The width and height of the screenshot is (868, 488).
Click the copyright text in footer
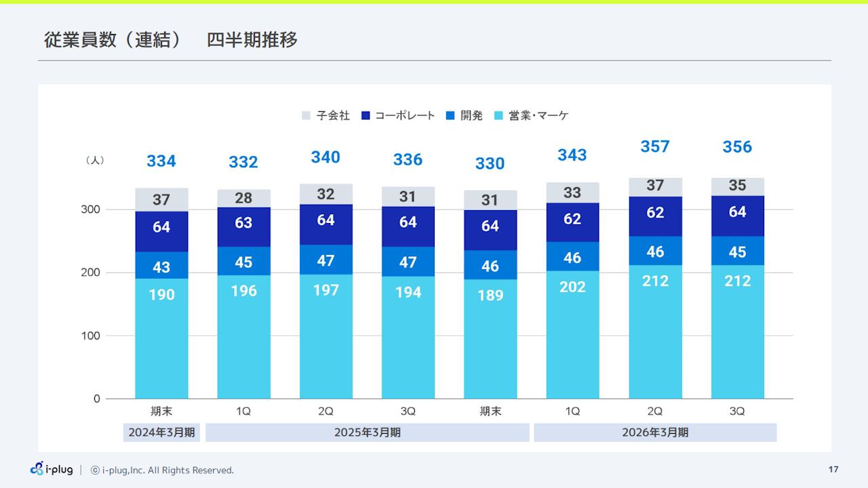click(x=162, y=470)
